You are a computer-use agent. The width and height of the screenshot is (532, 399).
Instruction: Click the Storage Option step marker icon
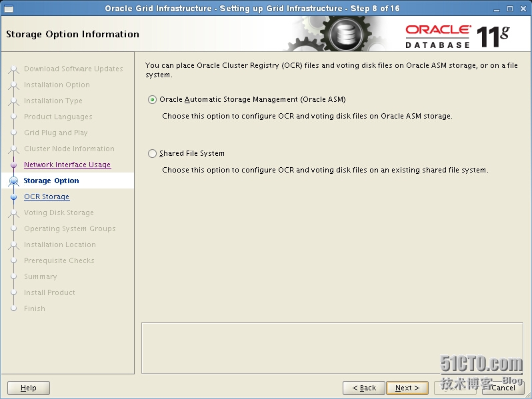(13, 181)
